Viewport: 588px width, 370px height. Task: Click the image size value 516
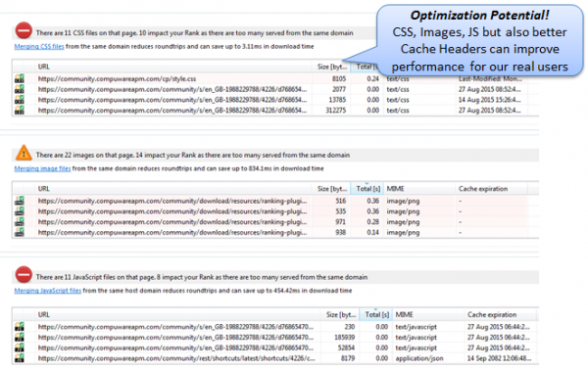tap(340, 201)
